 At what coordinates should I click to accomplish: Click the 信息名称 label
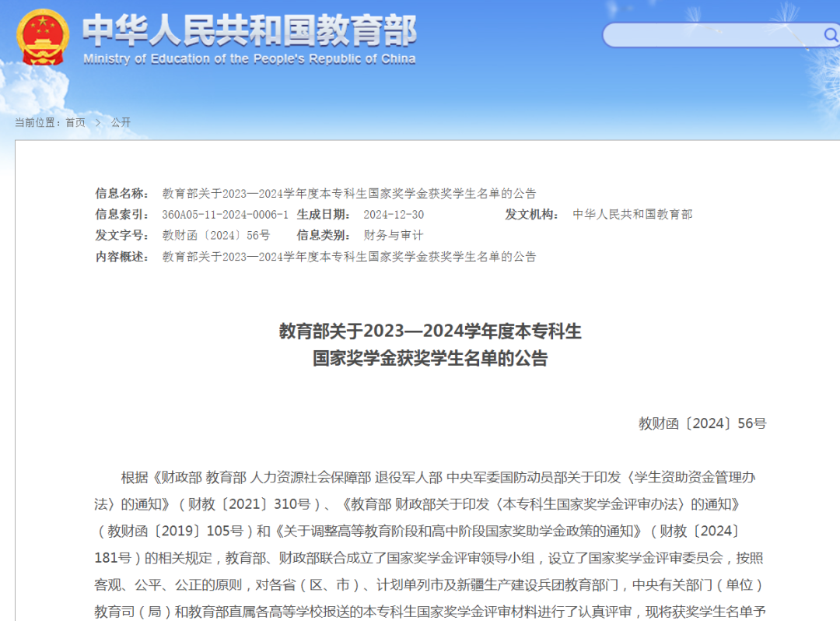pos(122,194)
